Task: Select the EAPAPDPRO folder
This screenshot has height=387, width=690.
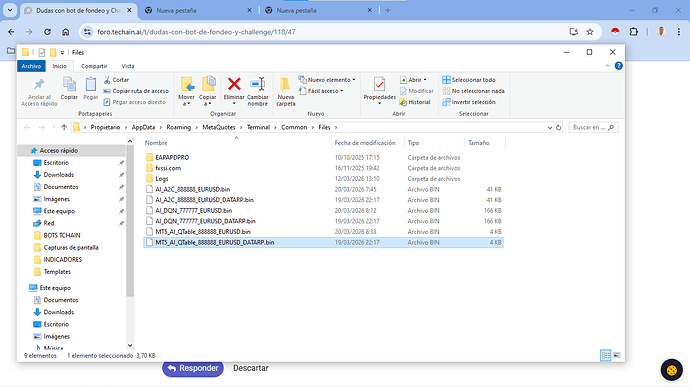Action: [172, 157]
